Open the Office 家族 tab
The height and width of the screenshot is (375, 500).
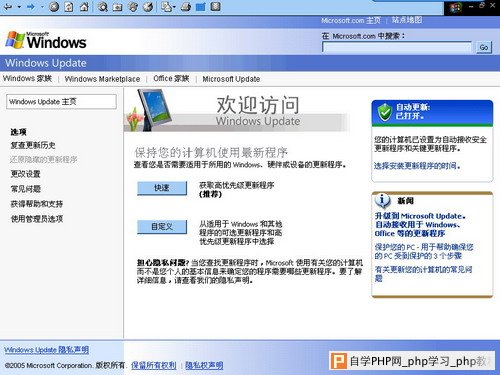pos(171,78)
